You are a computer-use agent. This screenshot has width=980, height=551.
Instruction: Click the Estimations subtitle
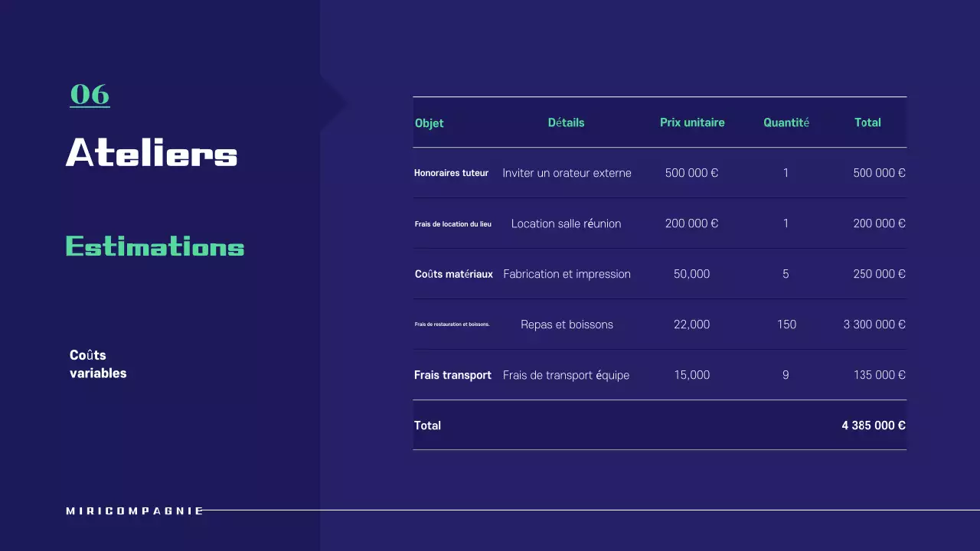pos(155,246)
